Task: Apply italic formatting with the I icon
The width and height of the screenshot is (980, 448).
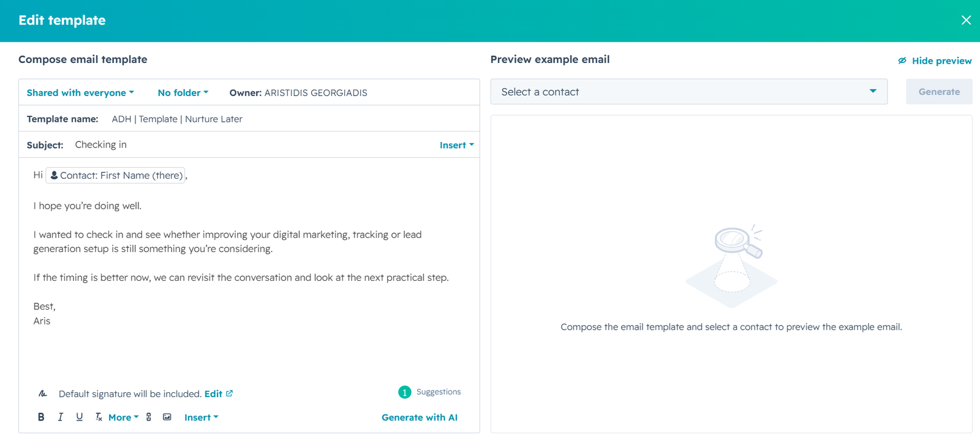Action: pos(60,417)
